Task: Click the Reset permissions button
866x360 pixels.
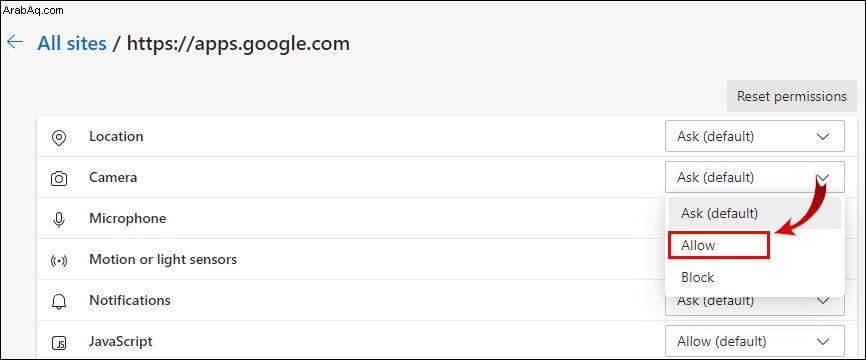Action: click(791, 96)
